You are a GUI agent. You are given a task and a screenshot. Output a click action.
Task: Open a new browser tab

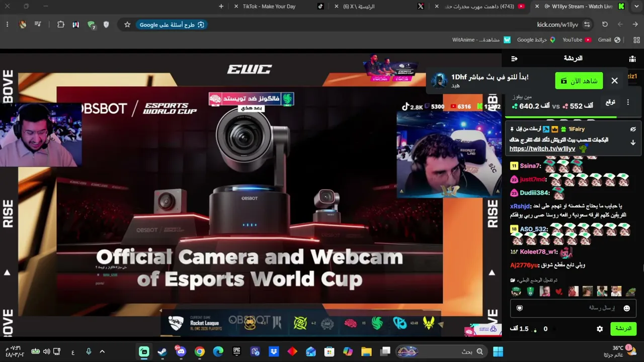tap(221, 7)
